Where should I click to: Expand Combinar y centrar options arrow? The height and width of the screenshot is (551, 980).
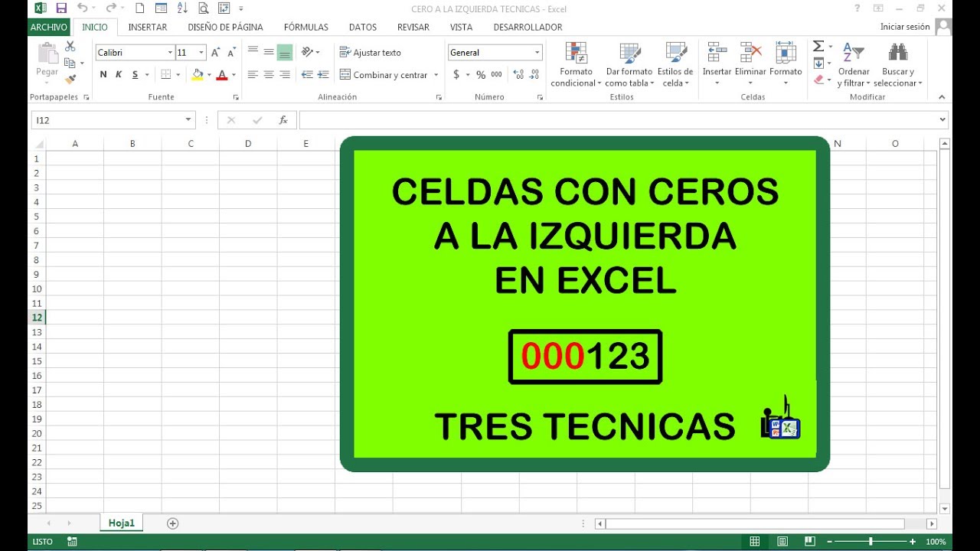pyautogui.click(x=436, y=75)
